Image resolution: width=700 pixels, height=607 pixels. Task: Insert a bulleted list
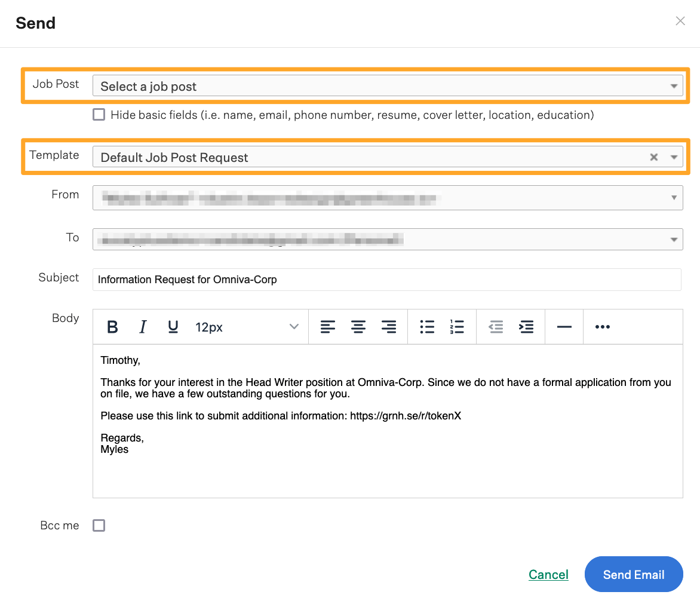[427, 327]
